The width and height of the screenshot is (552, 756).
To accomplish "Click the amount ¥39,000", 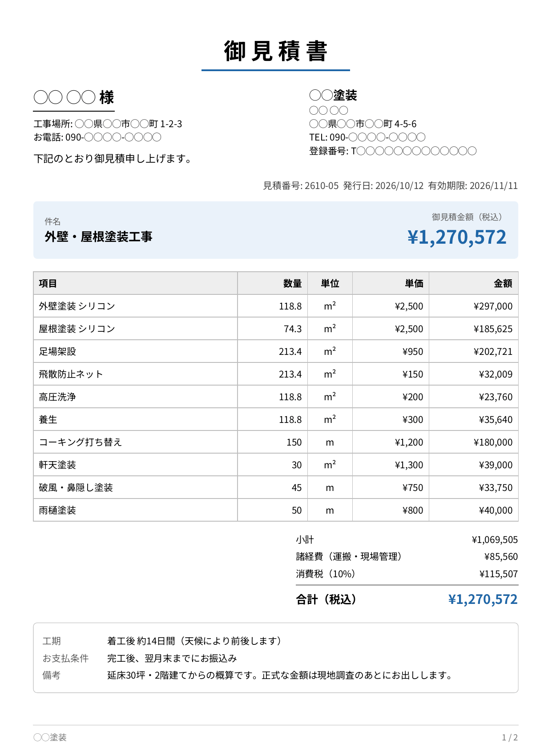I will (496, 465).
